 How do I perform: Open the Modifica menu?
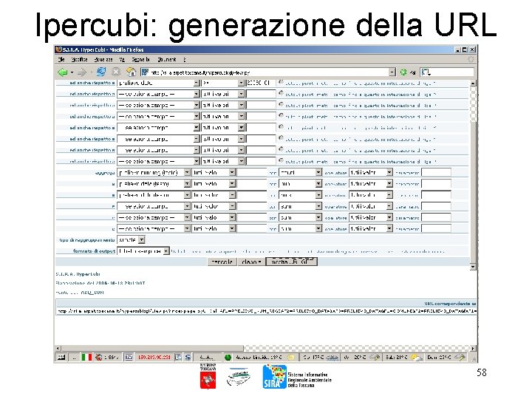(79, 59)
